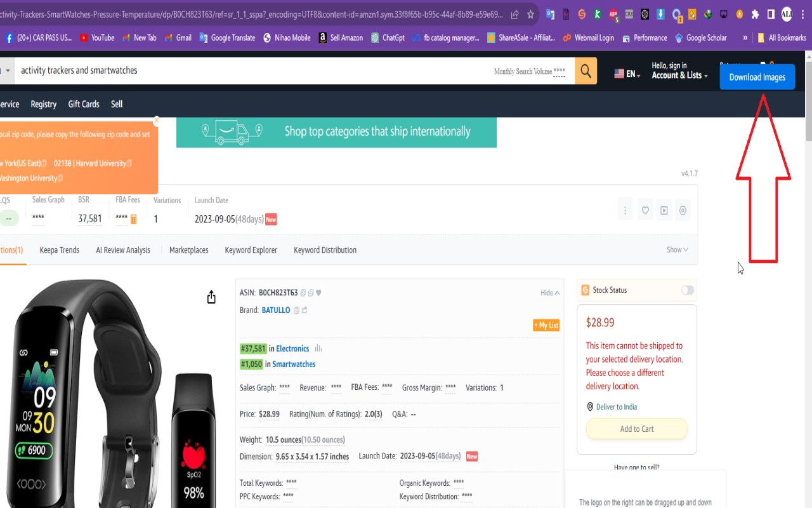
Task: Click the video play icon in summary bar
Action: (664, 210)
